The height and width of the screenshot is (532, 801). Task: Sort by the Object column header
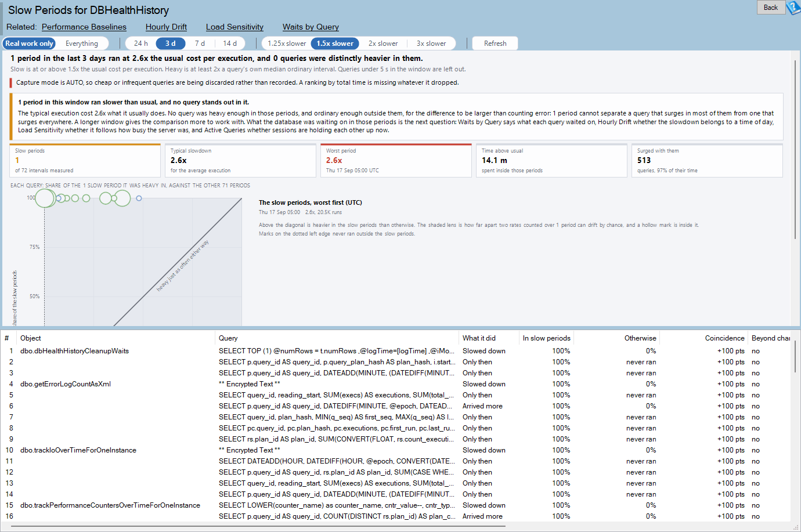pos(116,338)
